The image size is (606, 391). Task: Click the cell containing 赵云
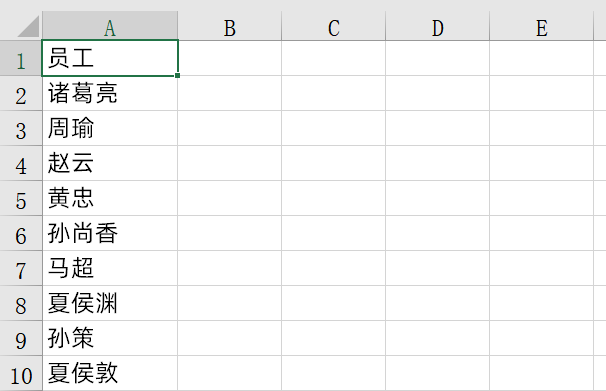click(110, 163)
